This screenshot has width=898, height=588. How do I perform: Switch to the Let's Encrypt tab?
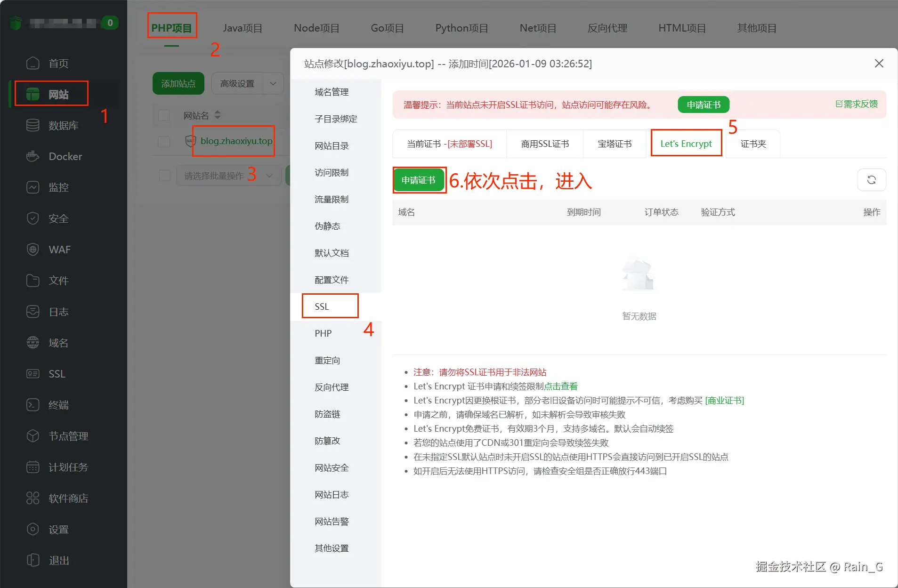pyautogui.click(x=686, y=144)
